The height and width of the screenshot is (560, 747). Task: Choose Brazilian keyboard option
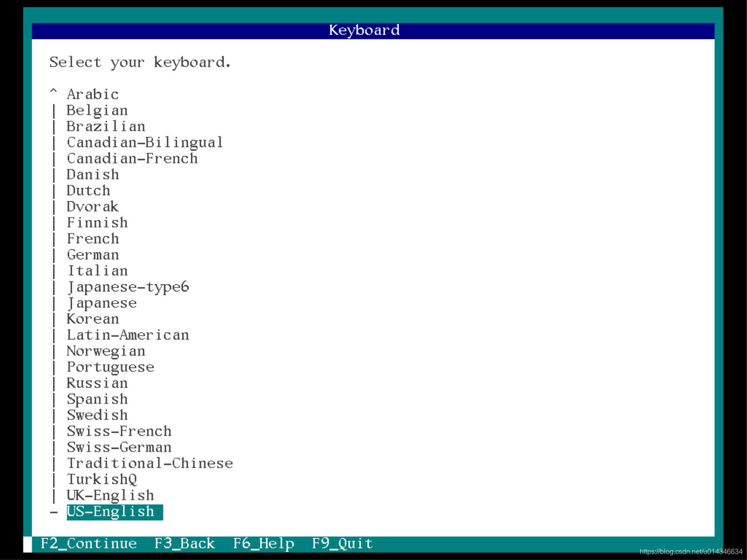[x=106, y=126]
